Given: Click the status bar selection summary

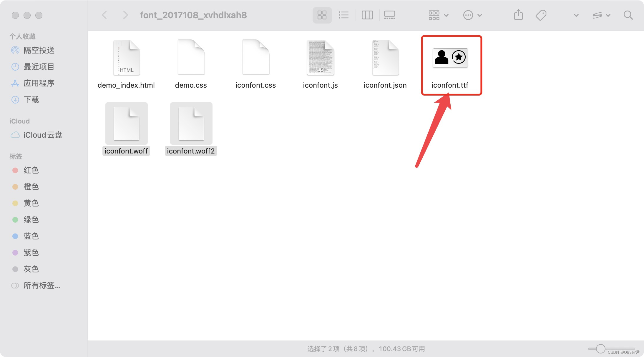Looking at the screenshot, I should tap(366, 349).
